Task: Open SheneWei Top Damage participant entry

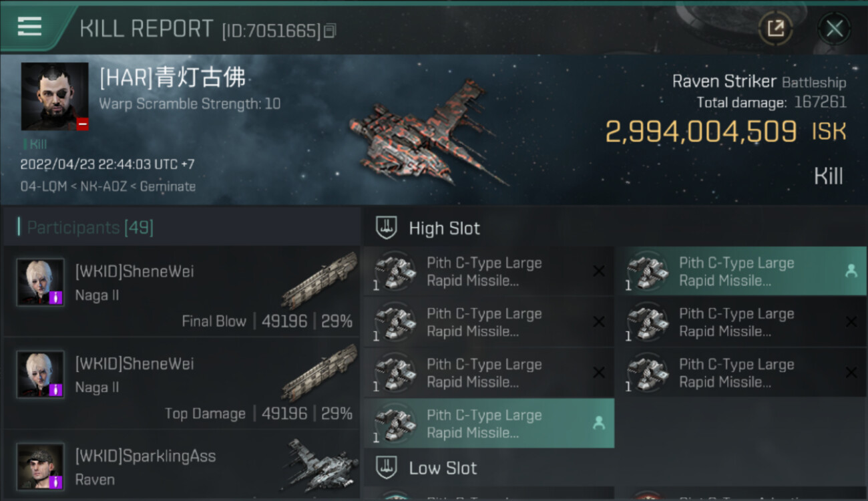Action: point(182,383)
